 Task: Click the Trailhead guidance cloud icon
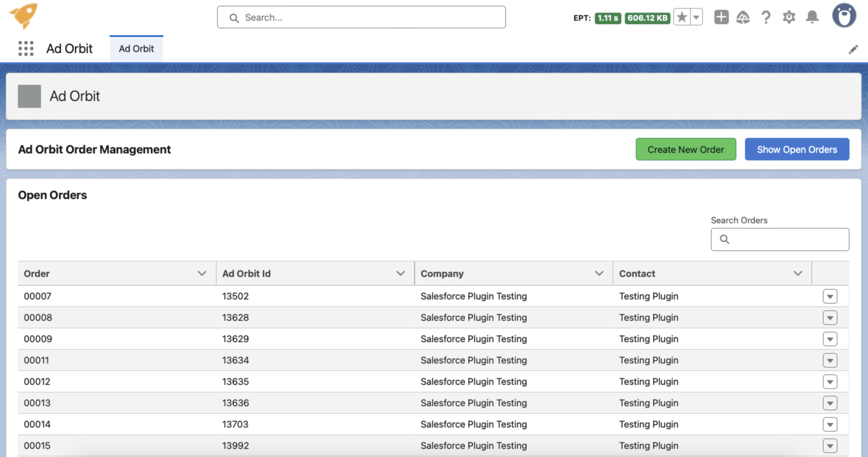click(x=743, y=17)
